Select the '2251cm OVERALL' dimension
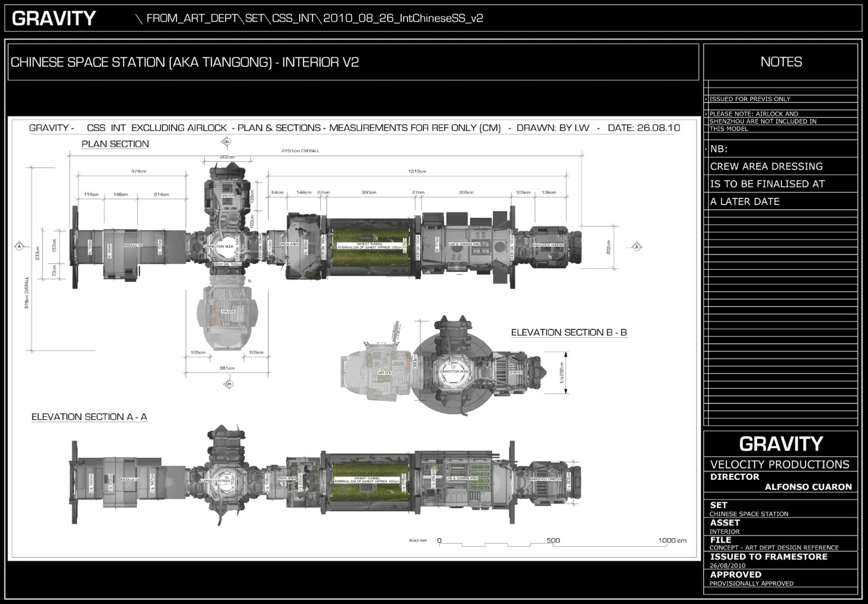Image resolution: width=868 pixels, height=604 pixels. point(301,151)
